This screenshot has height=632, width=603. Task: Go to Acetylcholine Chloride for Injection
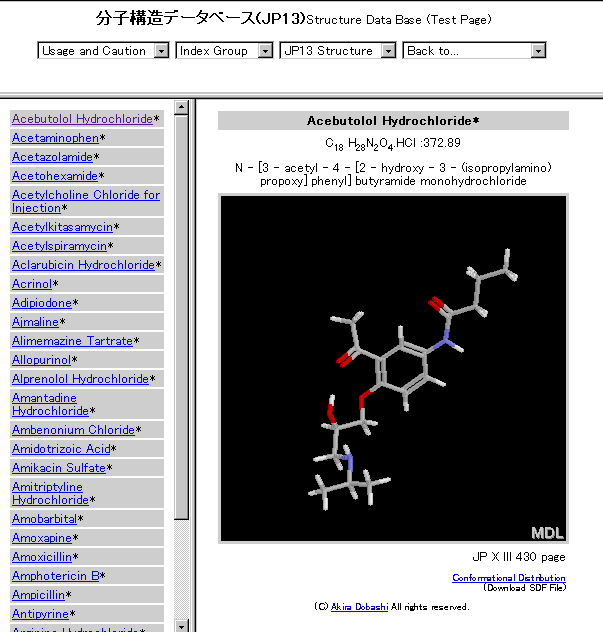(x=85, y=195)
